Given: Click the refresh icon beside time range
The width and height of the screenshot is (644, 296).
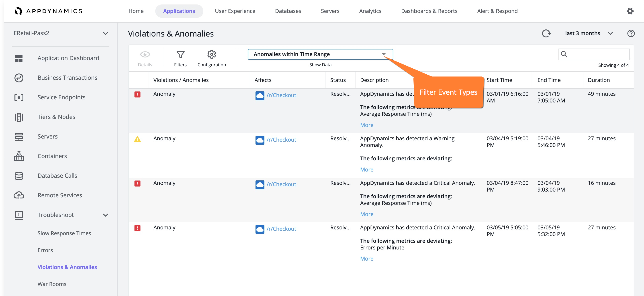Looking at the screenshot, I should [x=546, y=33].
